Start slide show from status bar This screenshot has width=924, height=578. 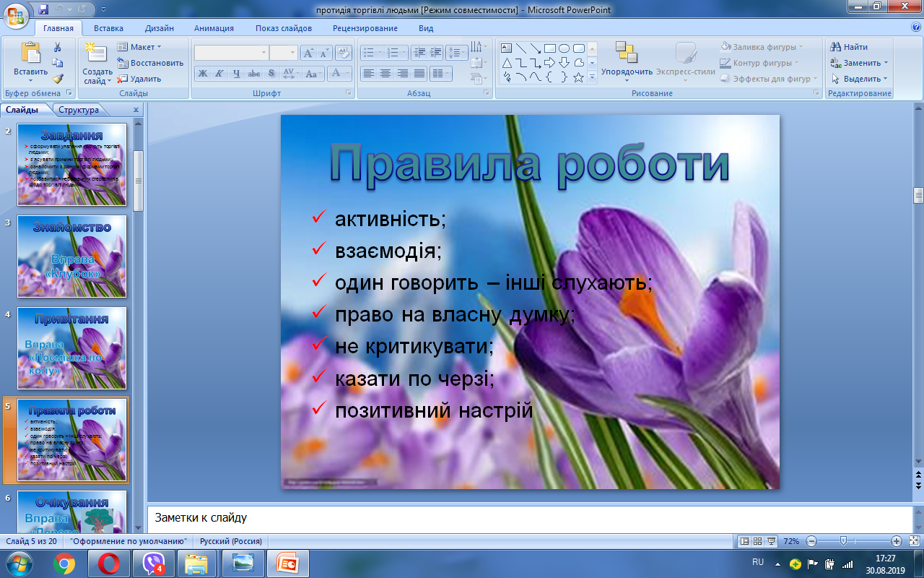[x=771, y=541]
